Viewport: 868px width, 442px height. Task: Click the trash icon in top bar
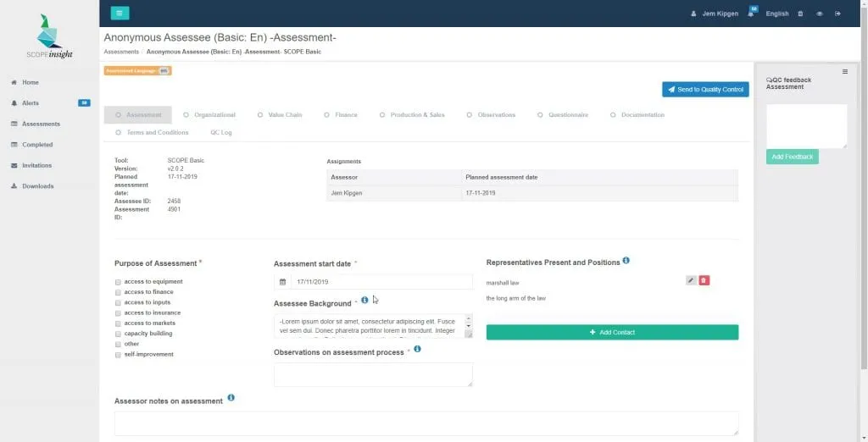point(800,14)
